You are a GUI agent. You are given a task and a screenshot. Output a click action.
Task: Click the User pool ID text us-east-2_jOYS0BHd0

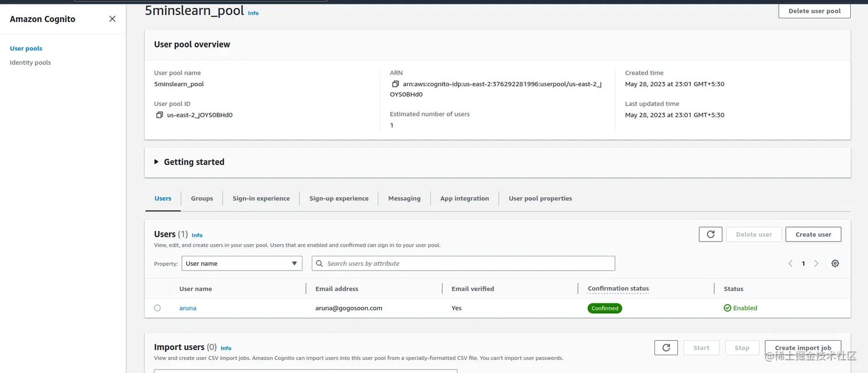[x=200, y=115]
